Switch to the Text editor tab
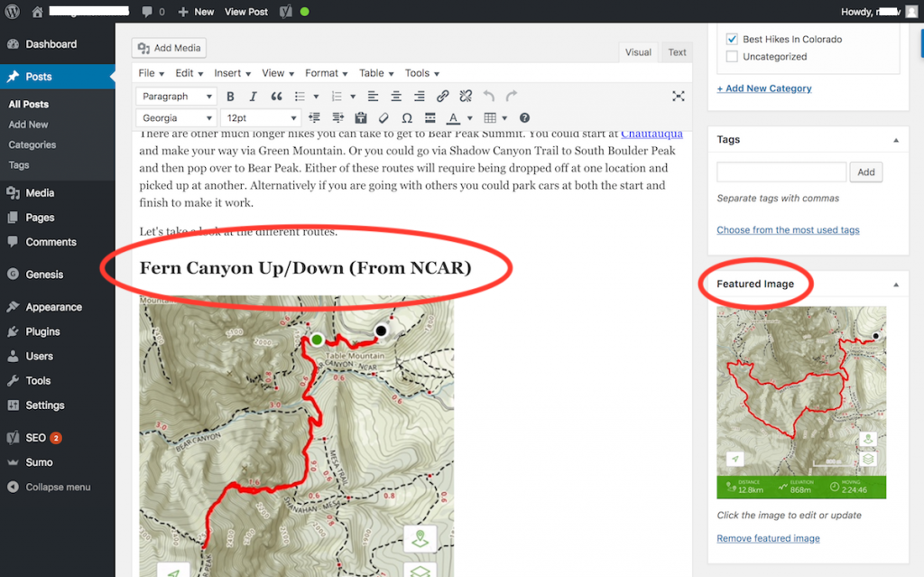 click(677, 51)
